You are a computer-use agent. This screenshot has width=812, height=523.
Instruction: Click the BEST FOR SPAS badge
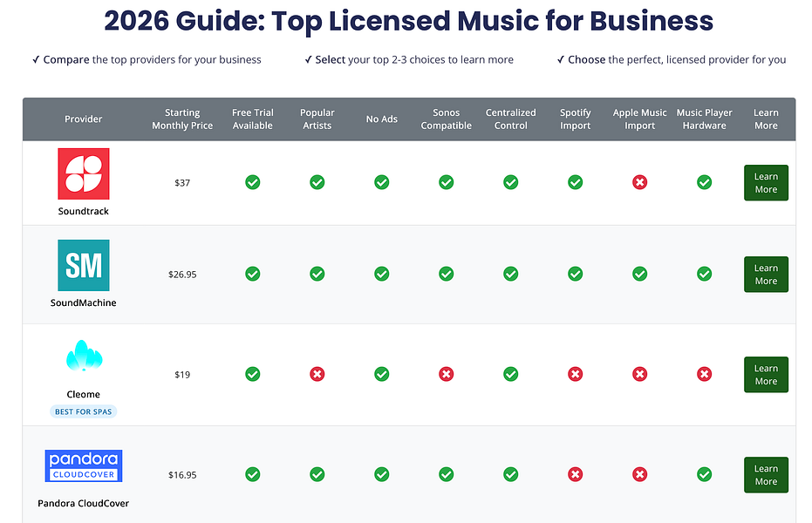[x=84, y=411]
